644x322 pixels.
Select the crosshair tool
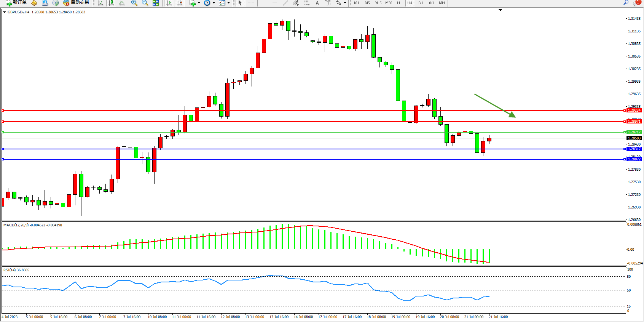coord(251,3)
